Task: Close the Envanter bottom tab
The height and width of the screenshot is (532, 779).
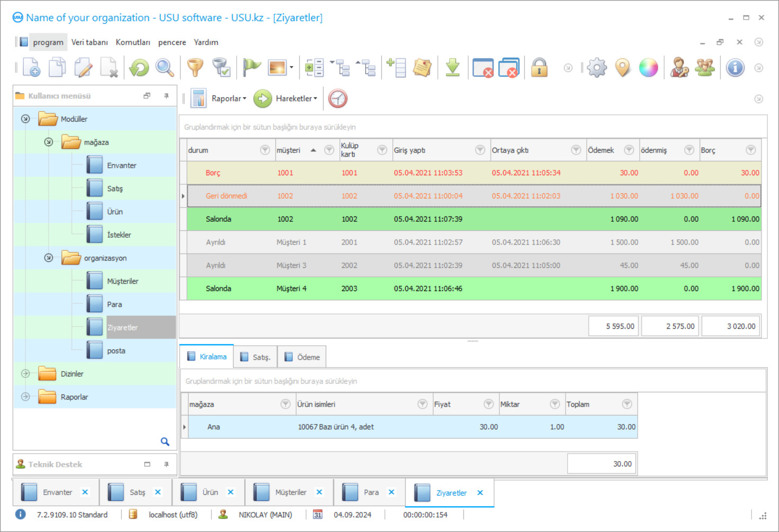Action: point(85,492)
